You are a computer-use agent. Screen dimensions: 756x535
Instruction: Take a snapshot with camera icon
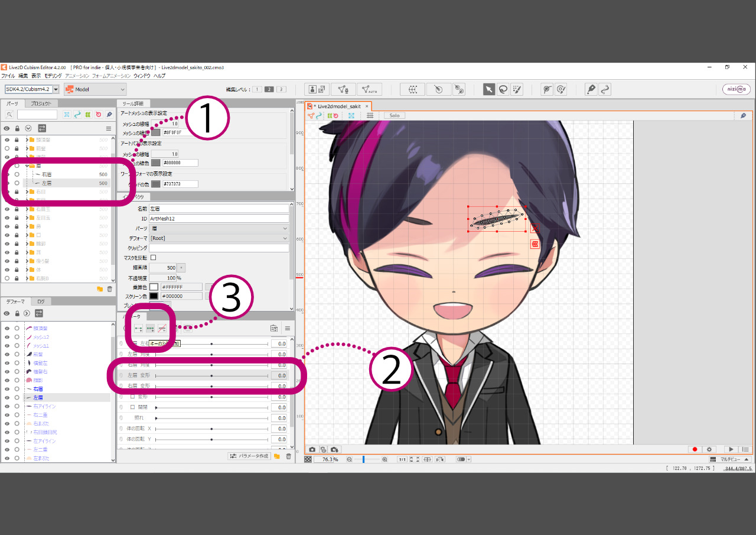312,449
